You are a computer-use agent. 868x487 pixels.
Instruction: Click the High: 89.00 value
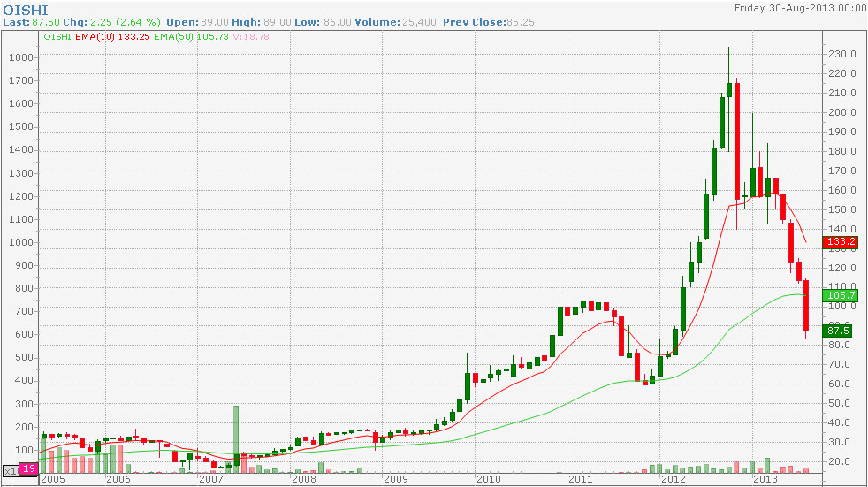pos(262,22)
